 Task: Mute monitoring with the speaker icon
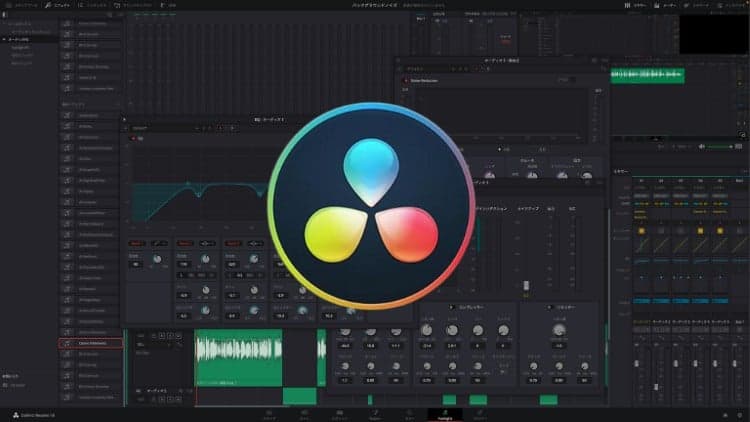click(701, 146)
